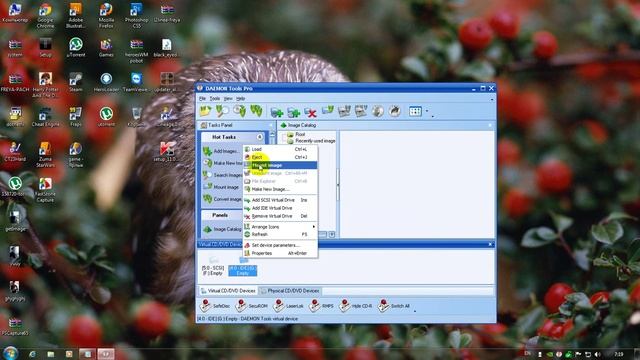
Task: Click the Tasks Panel scrollbar up arrow
Action: click(272, 134)
